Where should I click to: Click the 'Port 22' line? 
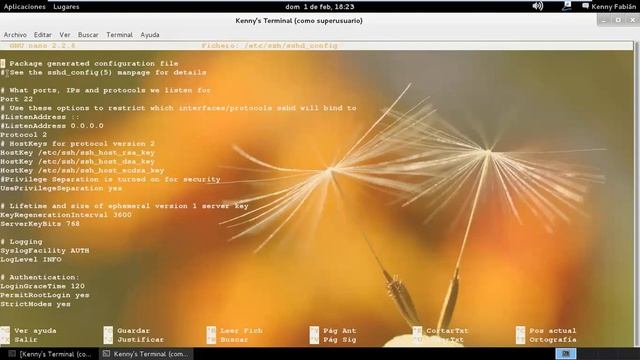16,99
